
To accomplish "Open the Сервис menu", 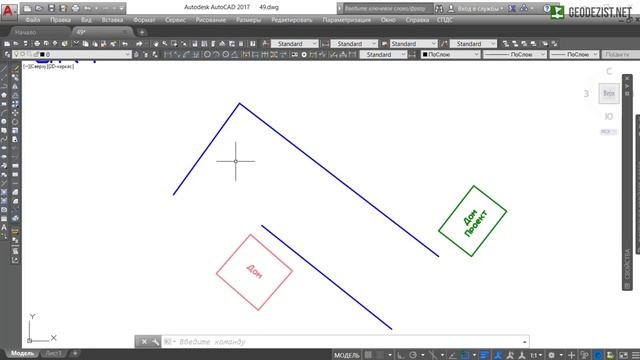I will pyautogui.click(x=176, y=20).
